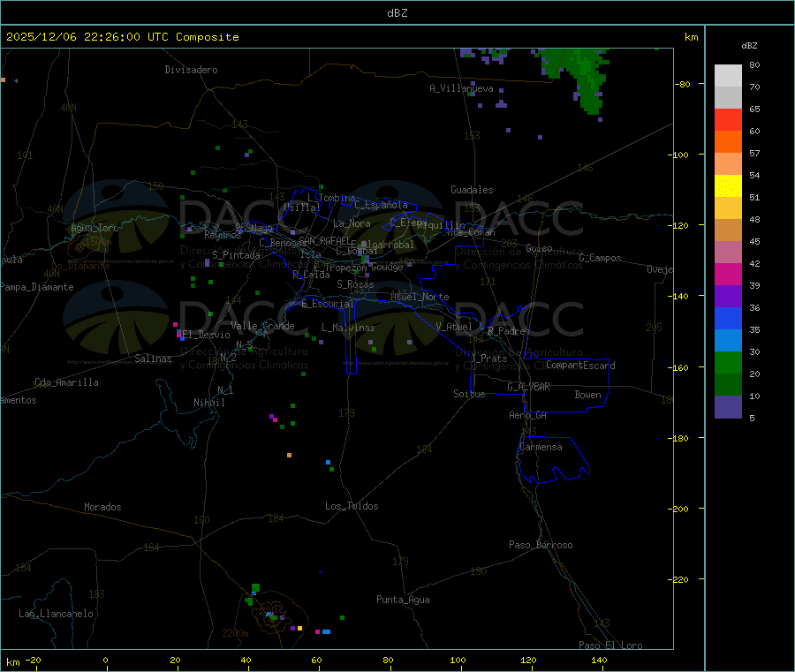Click the 'El_Desvio' map label

[x=207, y=335]
